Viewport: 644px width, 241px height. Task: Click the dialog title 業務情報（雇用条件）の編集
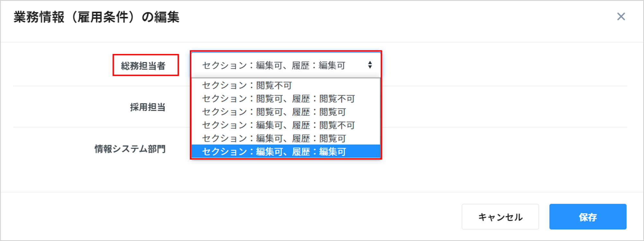tap(96, 17)
